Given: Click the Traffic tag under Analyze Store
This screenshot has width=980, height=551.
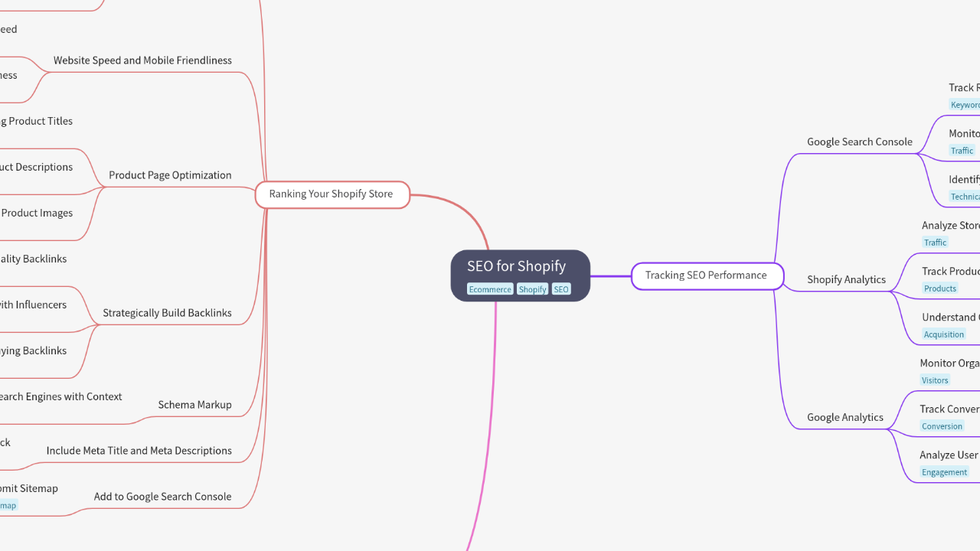Looking at the screenshot, I should 935,243.
